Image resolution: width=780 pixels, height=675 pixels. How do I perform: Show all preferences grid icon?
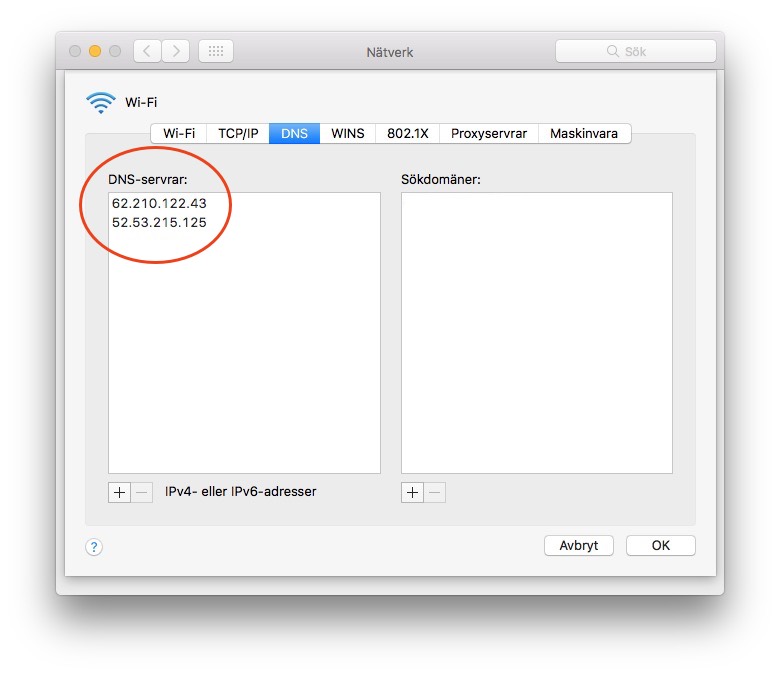pos(216,51)
